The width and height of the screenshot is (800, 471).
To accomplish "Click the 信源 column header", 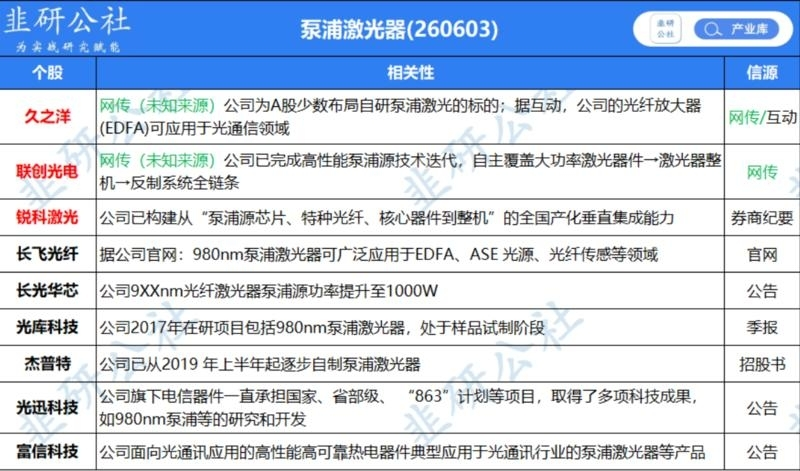I will 762,72.
